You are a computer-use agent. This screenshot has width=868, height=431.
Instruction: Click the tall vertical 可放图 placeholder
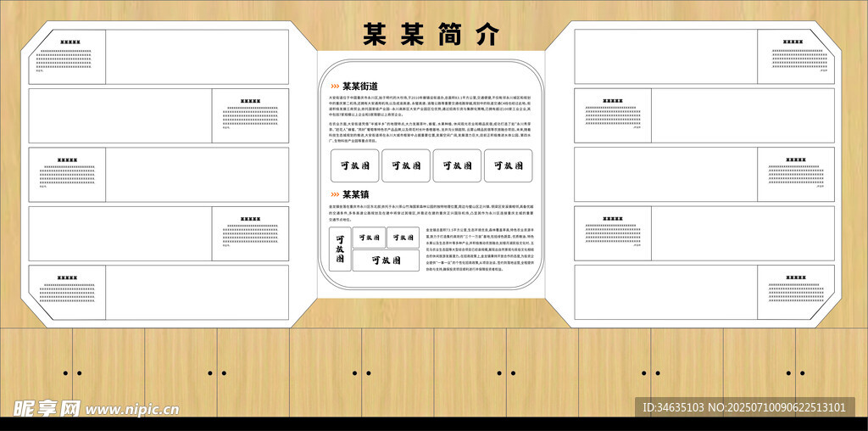[339, 249]
